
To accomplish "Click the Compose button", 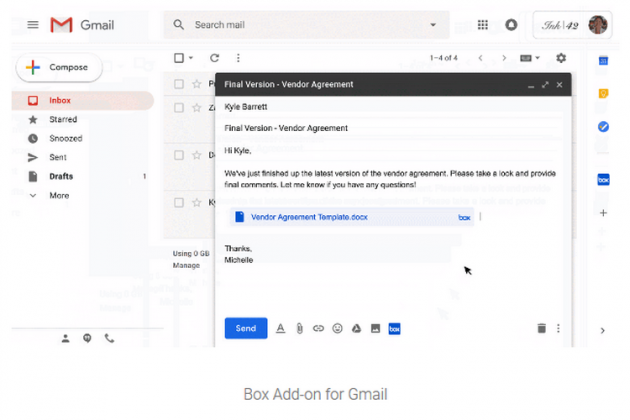I will [x=59, y=67].
